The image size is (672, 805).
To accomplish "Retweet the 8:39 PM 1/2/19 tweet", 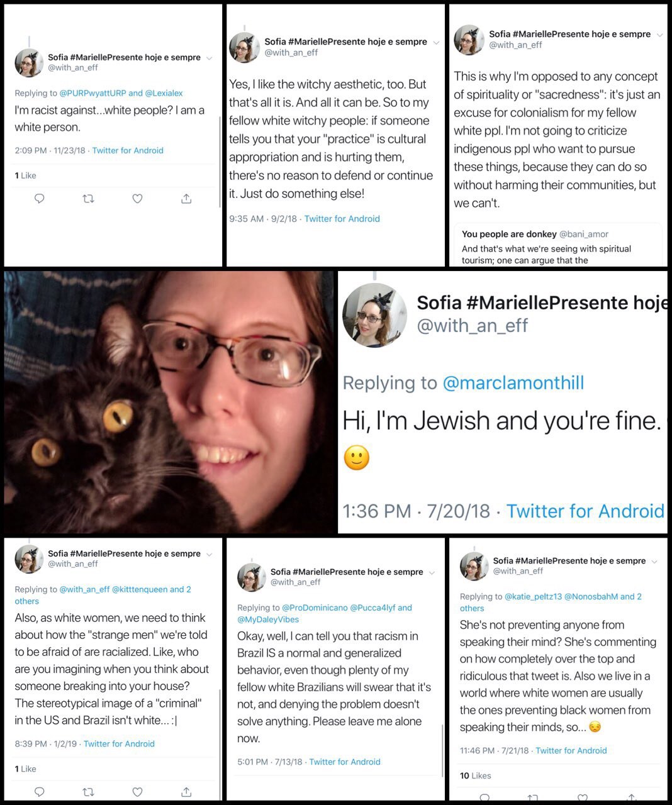I will pyautogui.click(x=89, y=792).
